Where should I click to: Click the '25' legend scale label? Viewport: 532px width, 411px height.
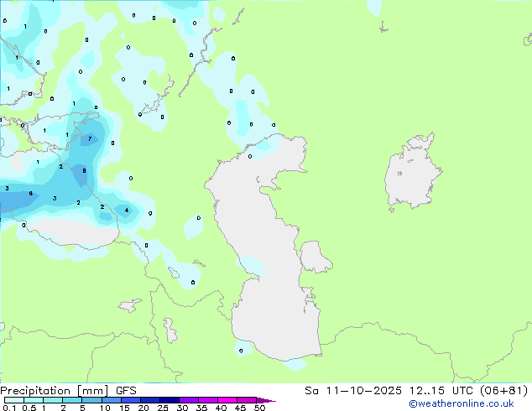(163, 408)
